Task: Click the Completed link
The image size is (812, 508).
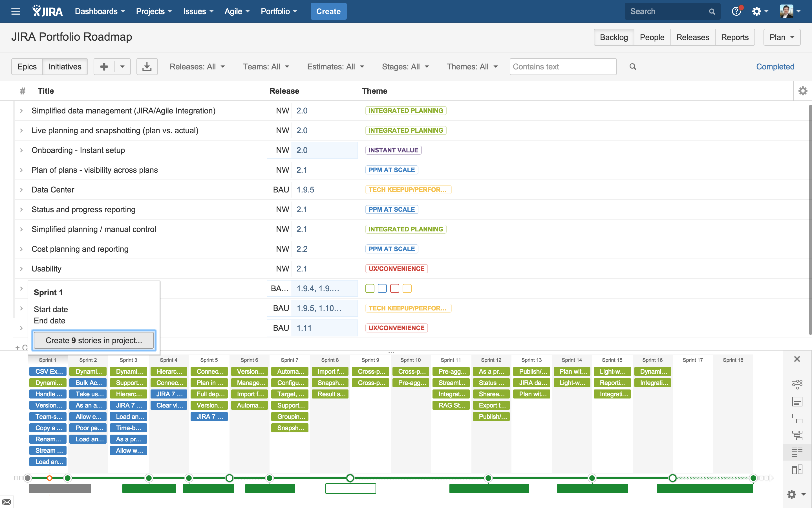Action: tap(775, 67)
